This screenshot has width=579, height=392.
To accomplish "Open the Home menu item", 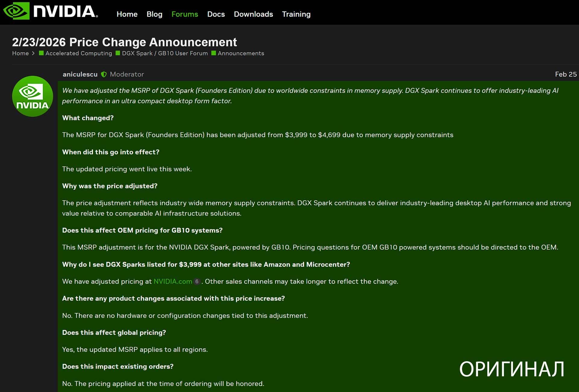I will pyautogui.click(x=127, y=14).
